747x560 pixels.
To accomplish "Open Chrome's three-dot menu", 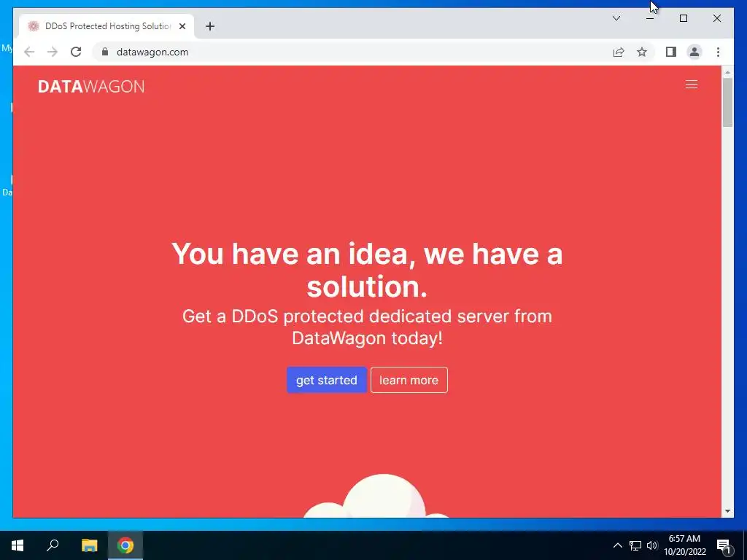I will pos(718,52).
